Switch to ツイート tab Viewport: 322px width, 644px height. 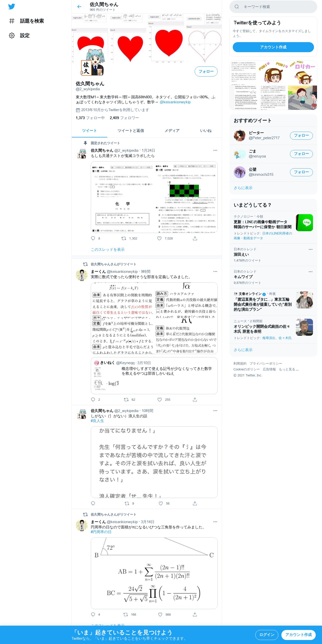[90, 131]
